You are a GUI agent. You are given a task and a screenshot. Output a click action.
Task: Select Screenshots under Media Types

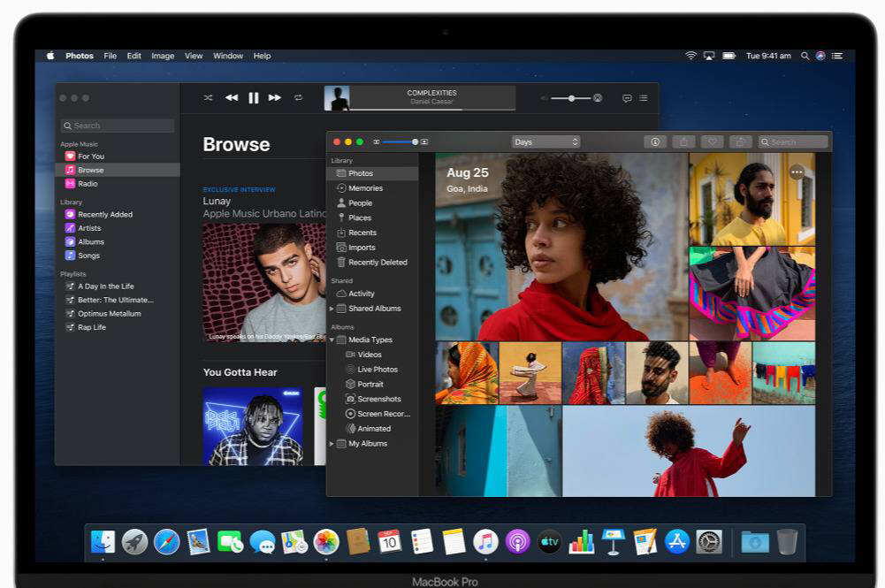tap(373, 399)
